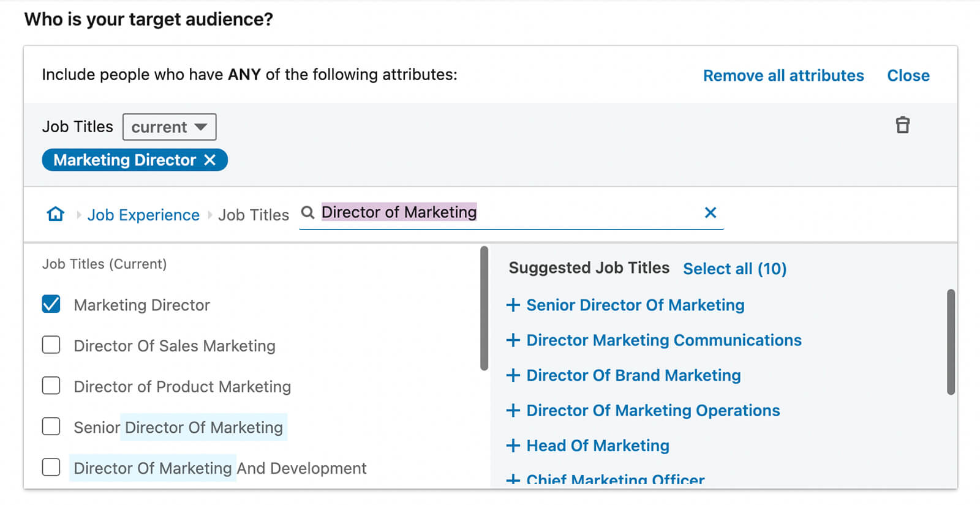Screen dimensions: 980x505
Task: Click the Director of Marketing search field
Action: (508, 212)
